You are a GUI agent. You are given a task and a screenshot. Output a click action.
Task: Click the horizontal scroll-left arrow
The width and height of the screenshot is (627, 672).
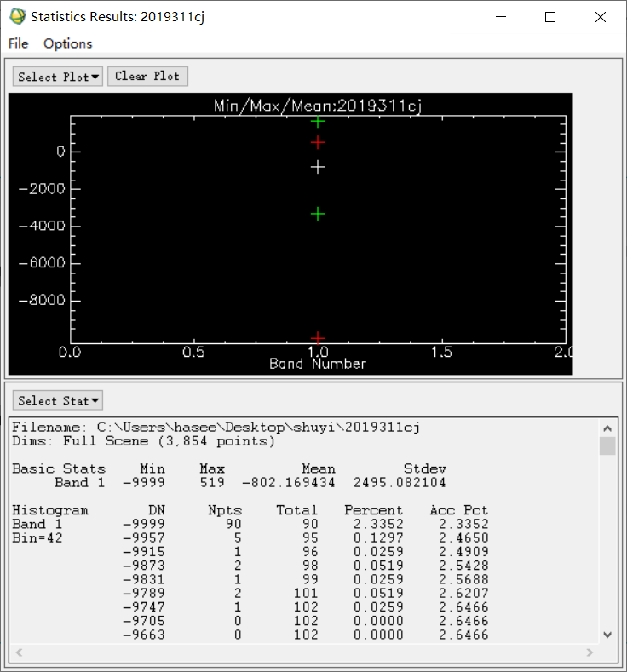pyautogui.click(x=19, y=652)
